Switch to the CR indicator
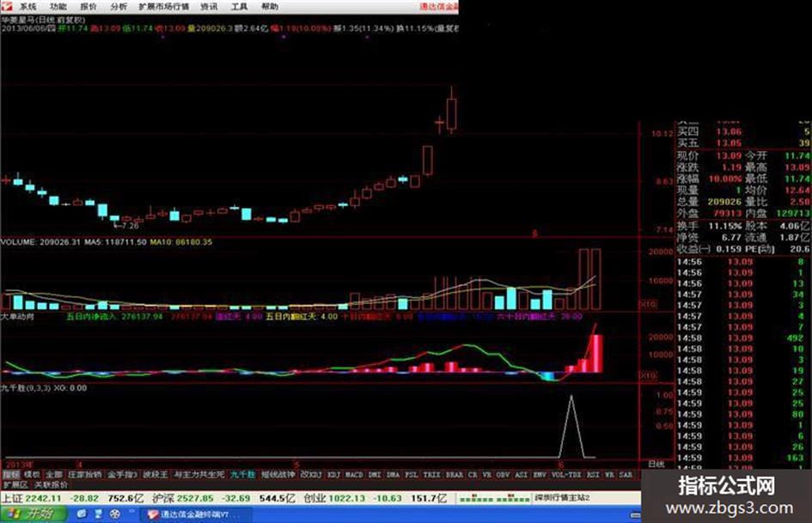The height and width of the screenshot is (523, 812). coord(473,474)
